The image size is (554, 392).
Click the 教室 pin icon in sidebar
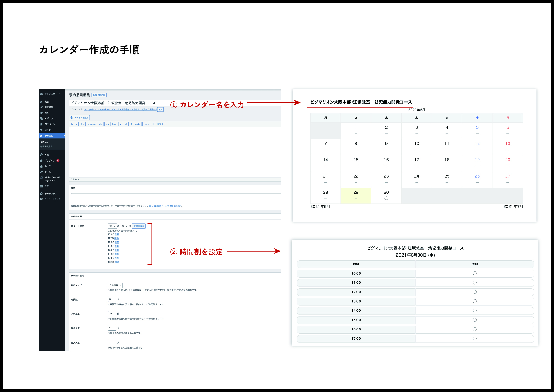[x=41, y=113]
